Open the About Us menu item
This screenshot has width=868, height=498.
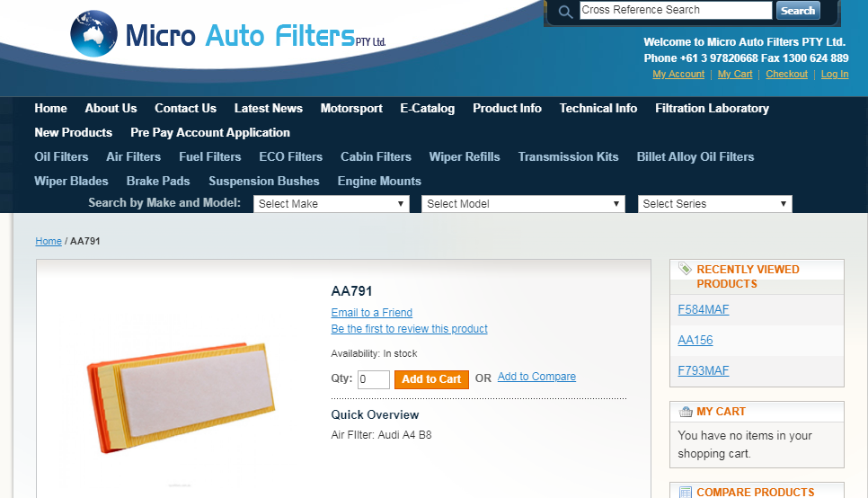pyautogui.click(x=111, y=109)
